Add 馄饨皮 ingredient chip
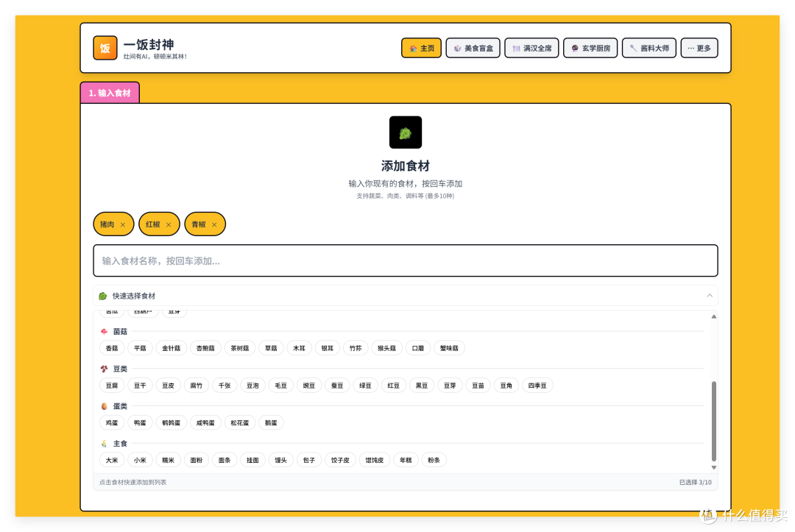The image size is (795, 532). pos(375,460)
